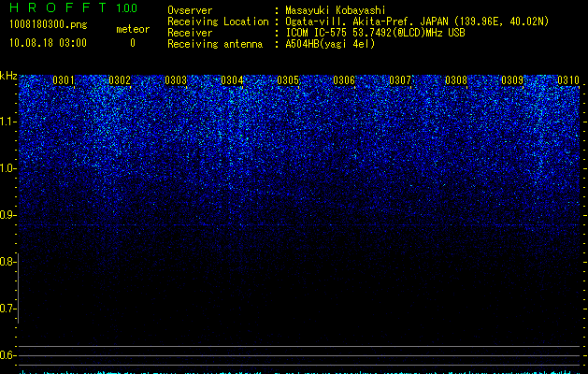This screenshot has width=588, height=374.
Task: Click the Receiving Location label
Action: [218, 22]
